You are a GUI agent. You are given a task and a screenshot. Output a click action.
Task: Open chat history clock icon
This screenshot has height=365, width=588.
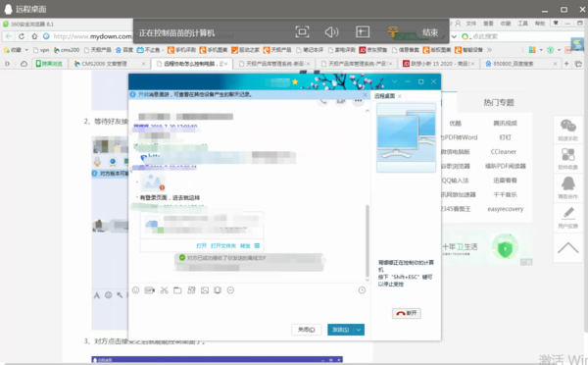tap(362, 289)
